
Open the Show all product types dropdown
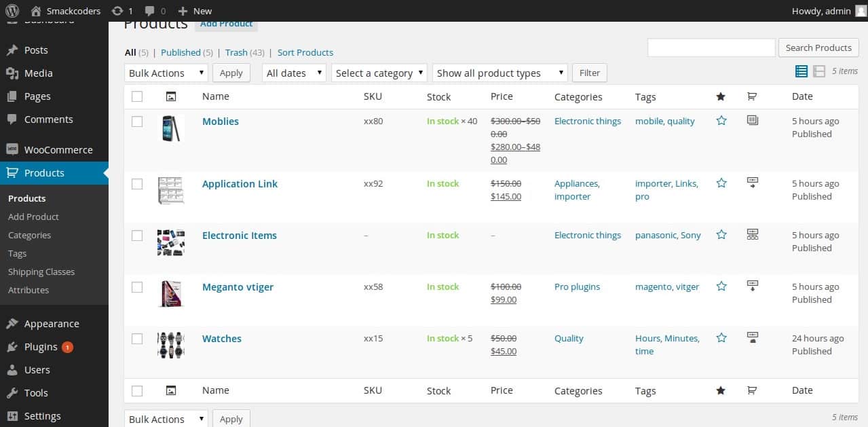499,73
